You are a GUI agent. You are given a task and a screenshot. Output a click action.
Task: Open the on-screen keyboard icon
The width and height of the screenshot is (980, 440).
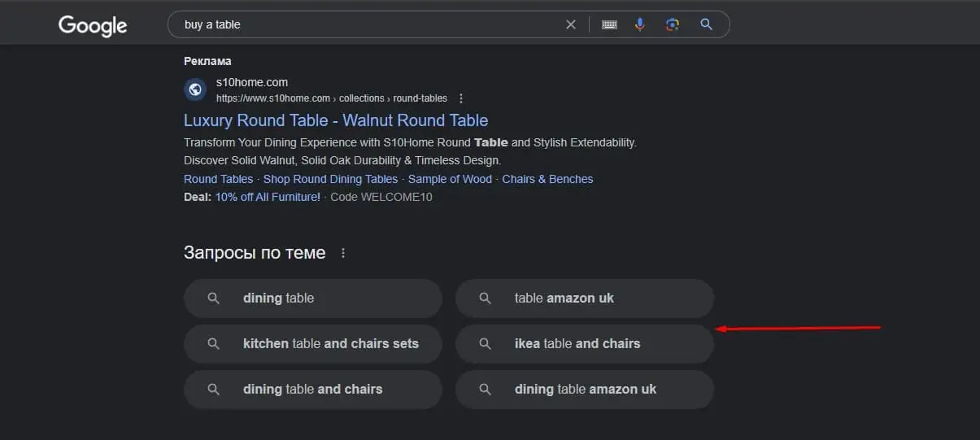609,24
